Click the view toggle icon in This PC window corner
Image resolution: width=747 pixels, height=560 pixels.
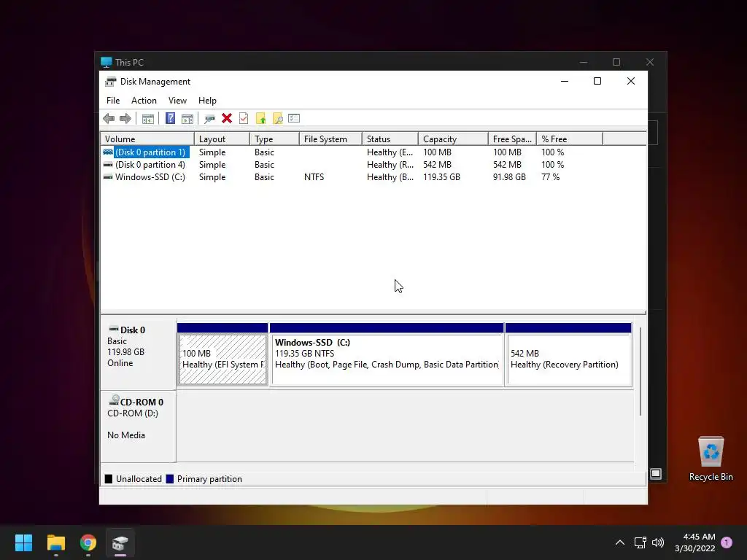[656, 474]
